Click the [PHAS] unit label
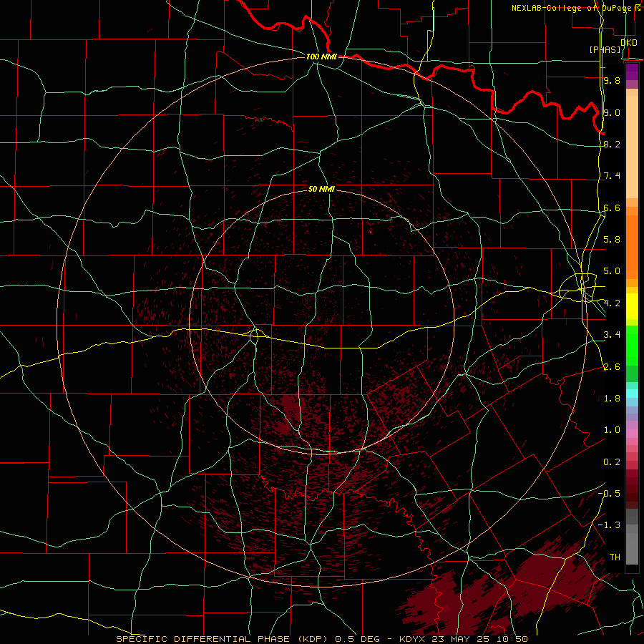The height and width of the screenshot is (644, 644). (x=605, y=50)
